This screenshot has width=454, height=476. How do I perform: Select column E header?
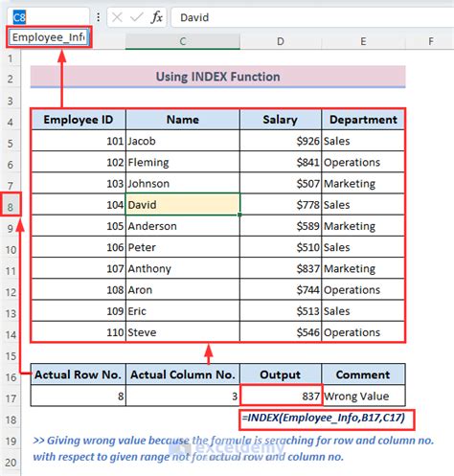click(x=363, y=41)
